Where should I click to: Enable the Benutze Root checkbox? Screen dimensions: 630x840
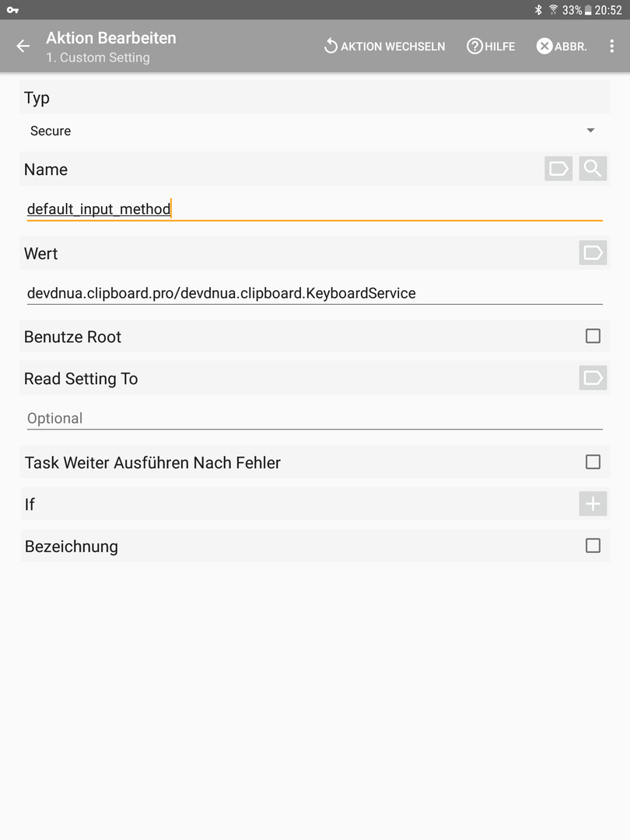[593, 336]
